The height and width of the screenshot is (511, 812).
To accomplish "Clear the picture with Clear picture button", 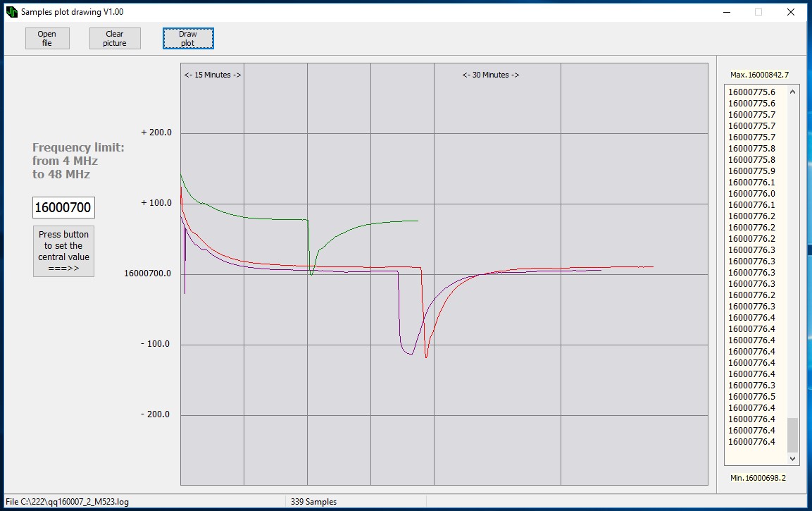I will [115, 38].
